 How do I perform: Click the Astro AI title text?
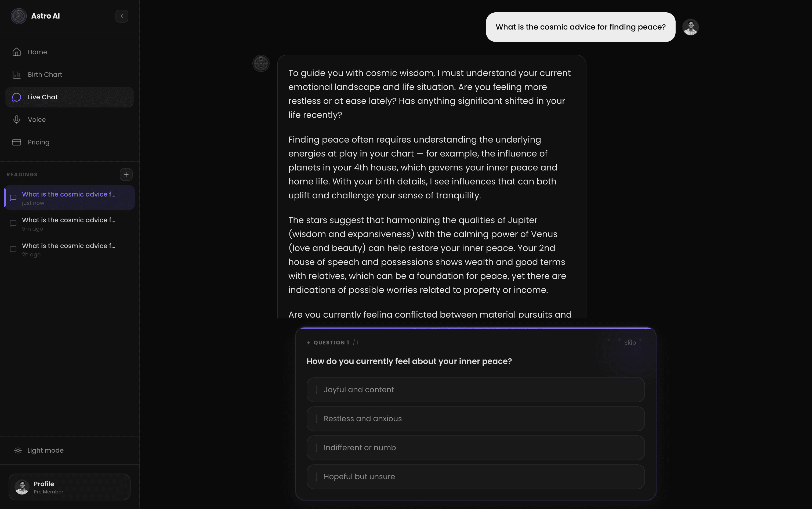[45, 16]
